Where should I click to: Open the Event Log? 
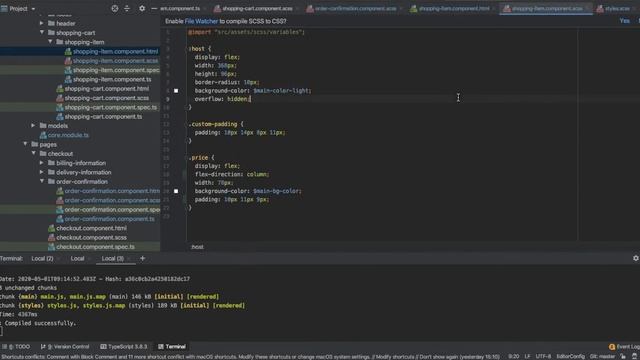pyautogui.click(x=624, y=347)
